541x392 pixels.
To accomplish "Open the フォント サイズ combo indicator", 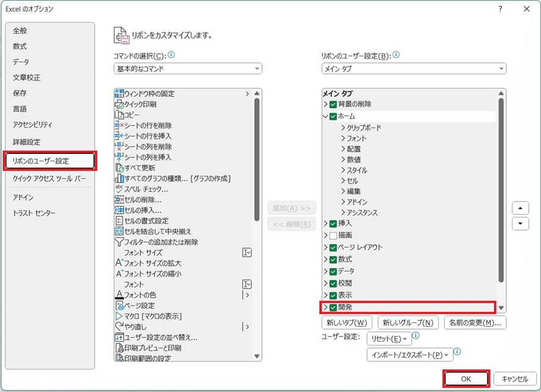I will click(x=247, y=253).
